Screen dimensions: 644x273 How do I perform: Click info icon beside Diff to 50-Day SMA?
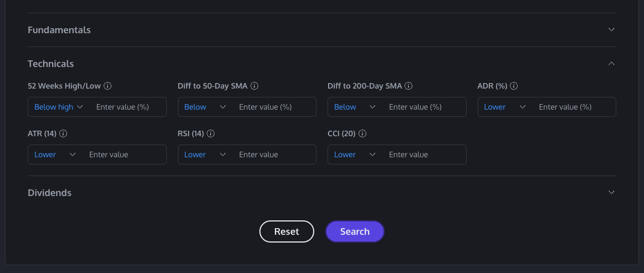tap(255, 86)
